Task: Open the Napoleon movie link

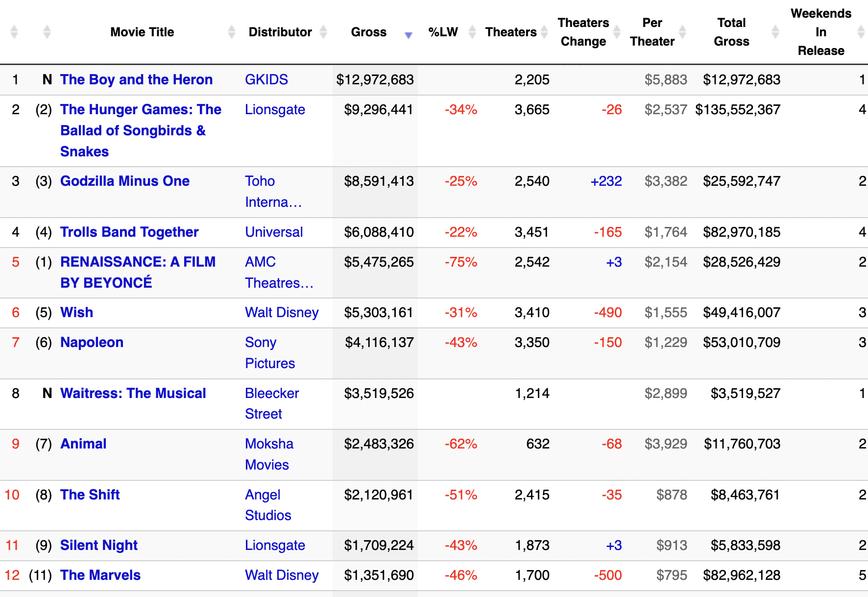Action: [x=92, y=342]
